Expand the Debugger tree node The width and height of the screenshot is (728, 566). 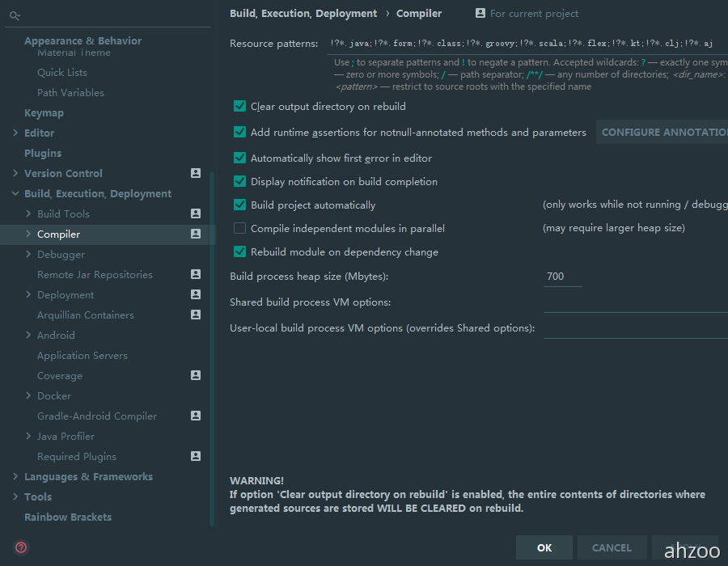(x=29, y=254)
